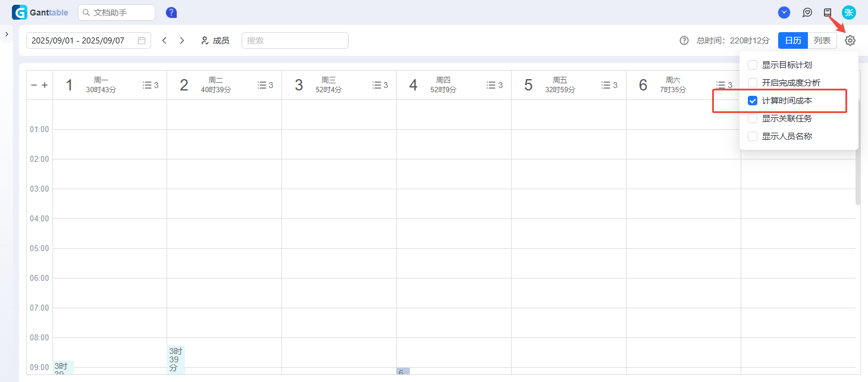Click the 08:00 time label
This screenshot has height=382, width=868.
pyautogui.click(x=39, y=337)
